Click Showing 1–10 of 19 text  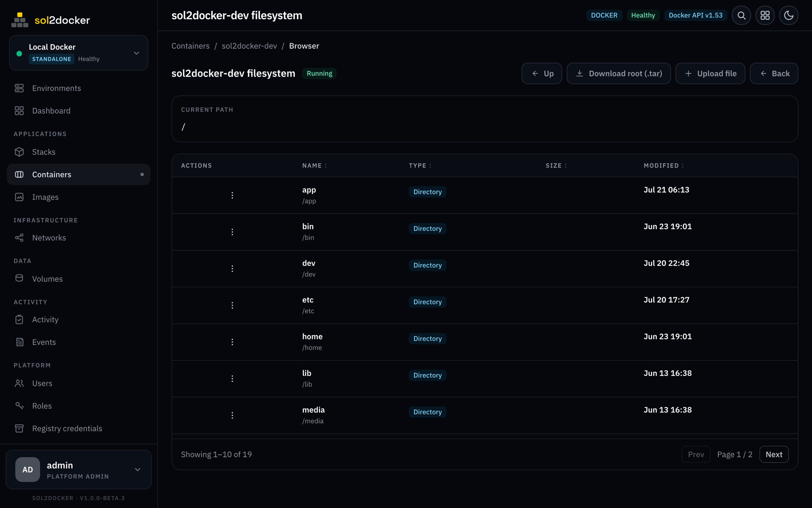(216, 454)
